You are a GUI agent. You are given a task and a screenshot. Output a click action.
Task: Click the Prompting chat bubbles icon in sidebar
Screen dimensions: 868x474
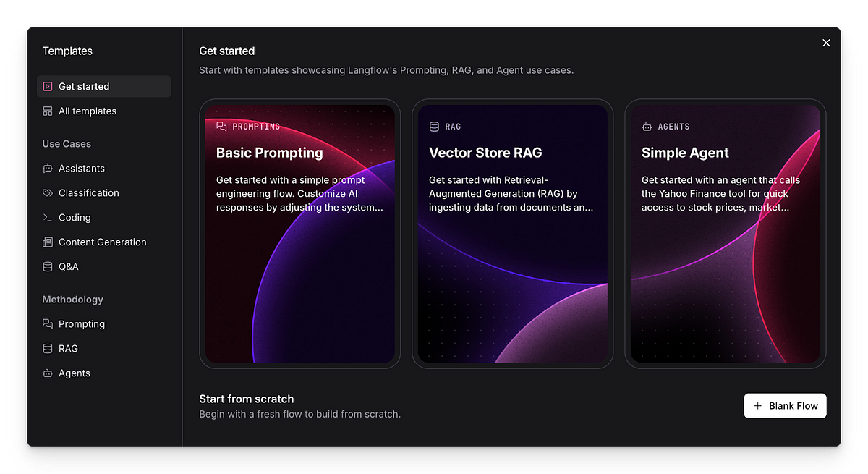(48, 324)
